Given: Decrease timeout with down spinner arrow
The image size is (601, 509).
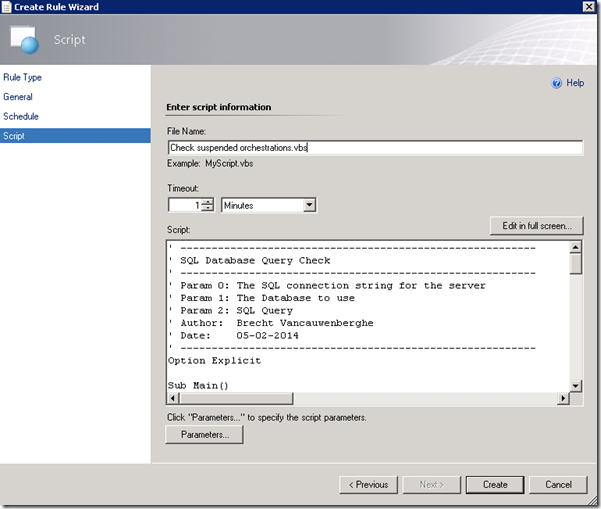Looking at the screenshot, I should coord(207,208).
